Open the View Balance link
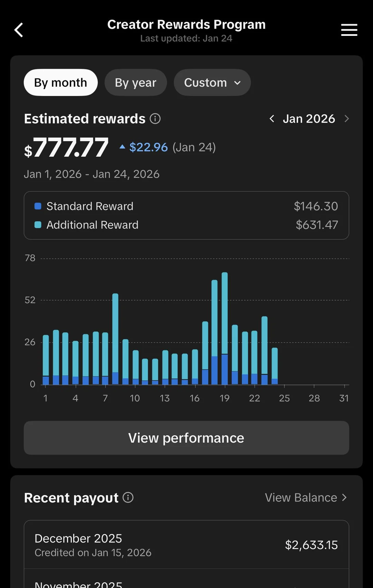This screenshot has height=588, width=373. 306,498
